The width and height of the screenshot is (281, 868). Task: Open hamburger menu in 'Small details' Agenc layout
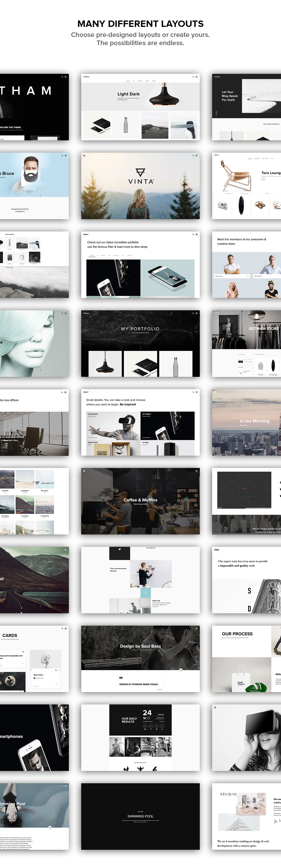click(x=197, y=392)
